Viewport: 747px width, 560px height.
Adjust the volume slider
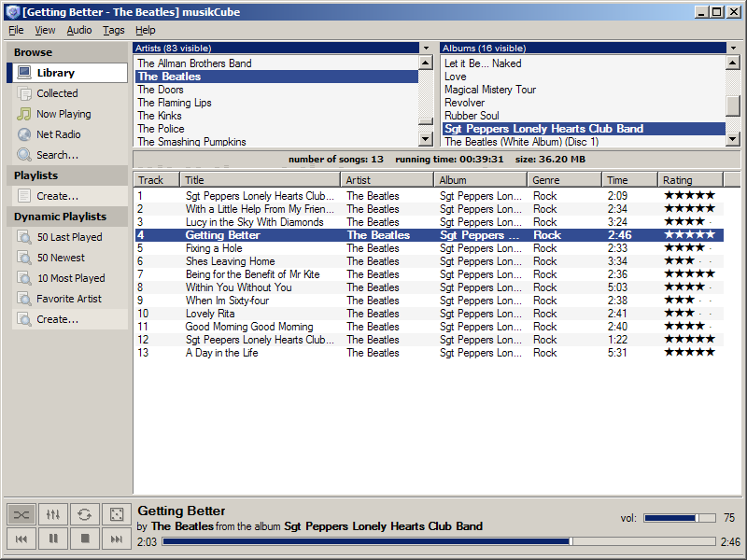pos(680,518)
